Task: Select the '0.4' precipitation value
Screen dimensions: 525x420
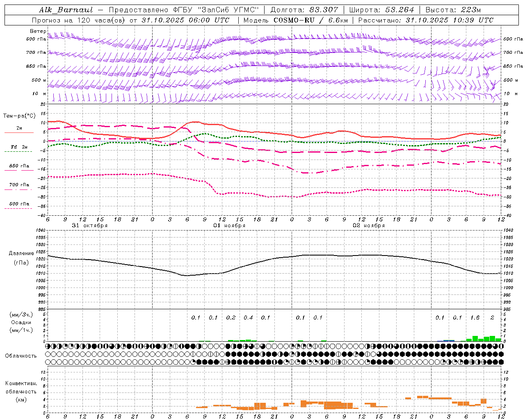Action: click(x=248, y=317)
